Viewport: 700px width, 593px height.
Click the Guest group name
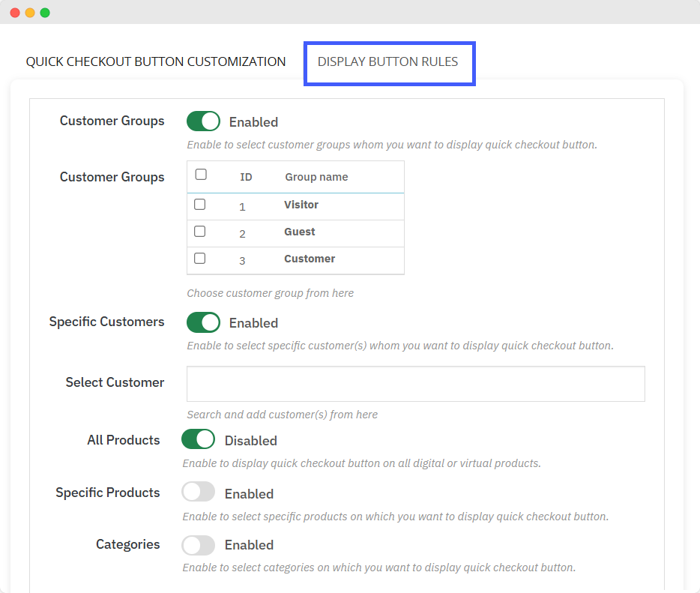click(x=300, y=232)
